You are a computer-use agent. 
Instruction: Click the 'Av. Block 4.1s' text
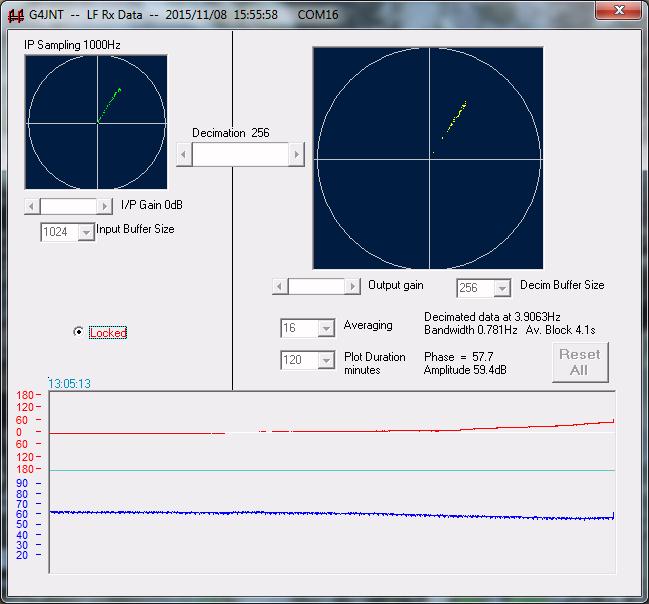coord(560,330)
